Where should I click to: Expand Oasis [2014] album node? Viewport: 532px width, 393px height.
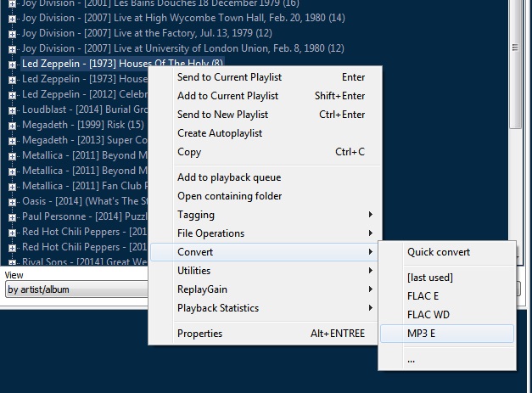(12, 202)
